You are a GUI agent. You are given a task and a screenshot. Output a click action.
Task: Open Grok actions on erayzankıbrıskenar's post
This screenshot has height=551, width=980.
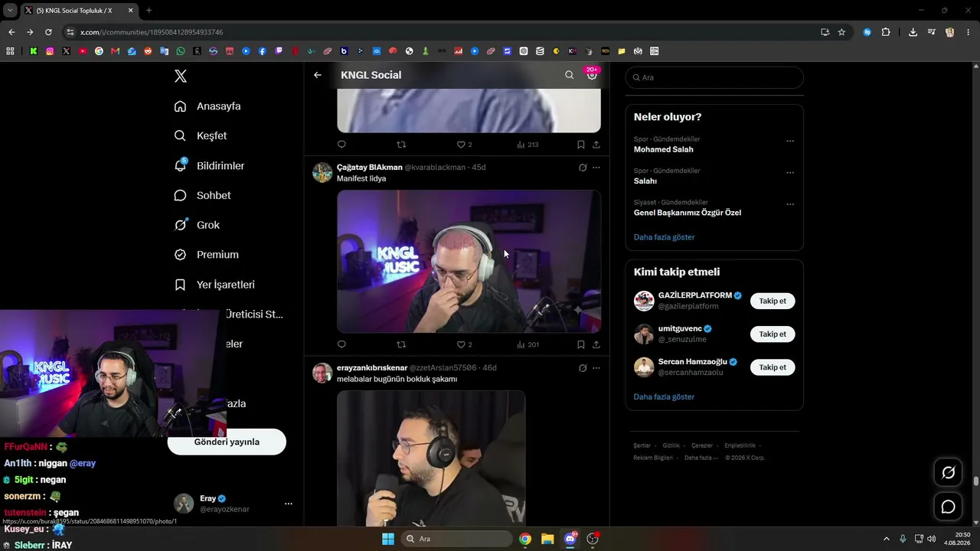coord(583,368)
